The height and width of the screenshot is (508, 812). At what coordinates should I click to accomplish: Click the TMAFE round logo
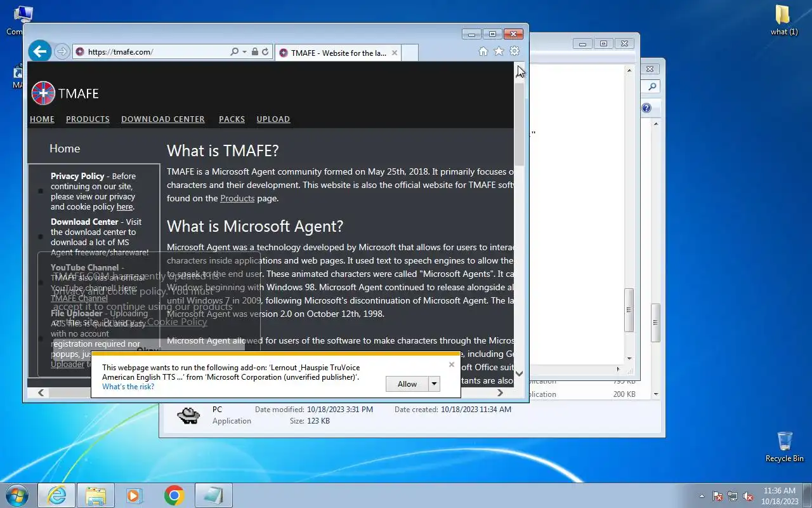(x=43, y=93)
